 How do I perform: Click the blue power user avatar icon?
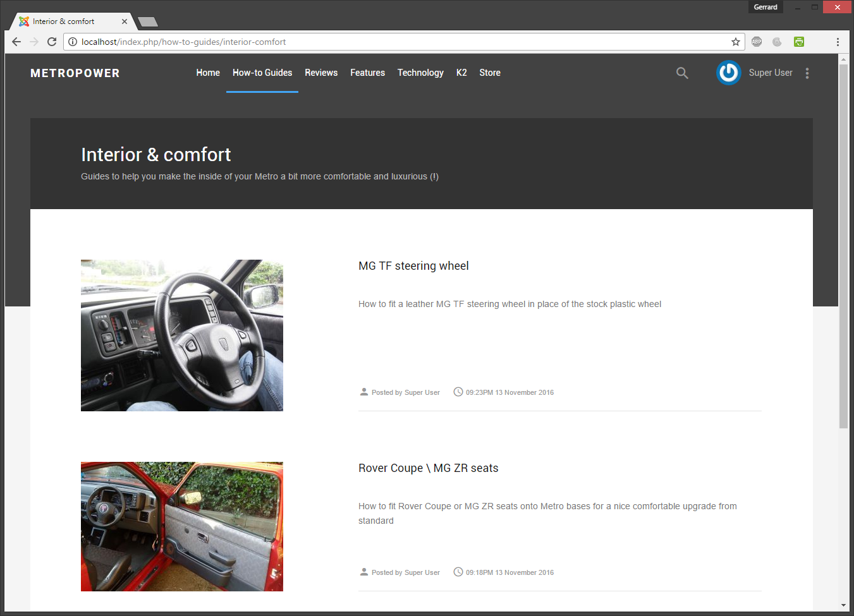[x=729, y=73]
